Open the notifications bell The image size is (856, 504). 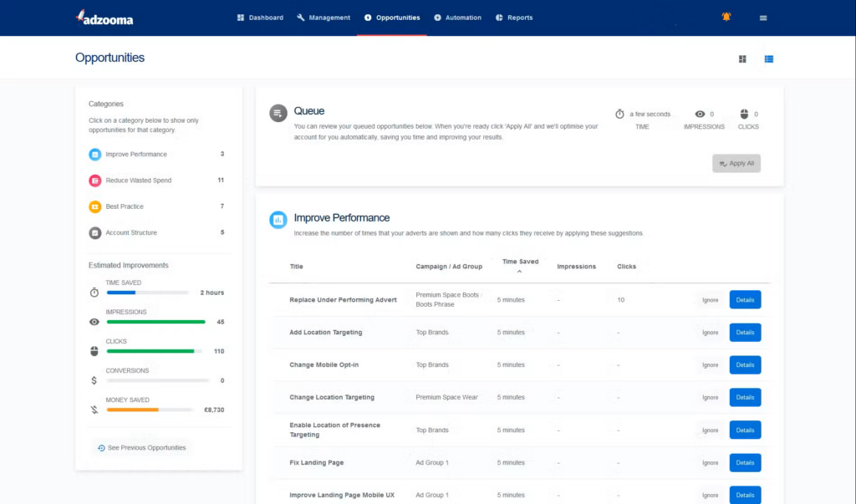[726, 16]
